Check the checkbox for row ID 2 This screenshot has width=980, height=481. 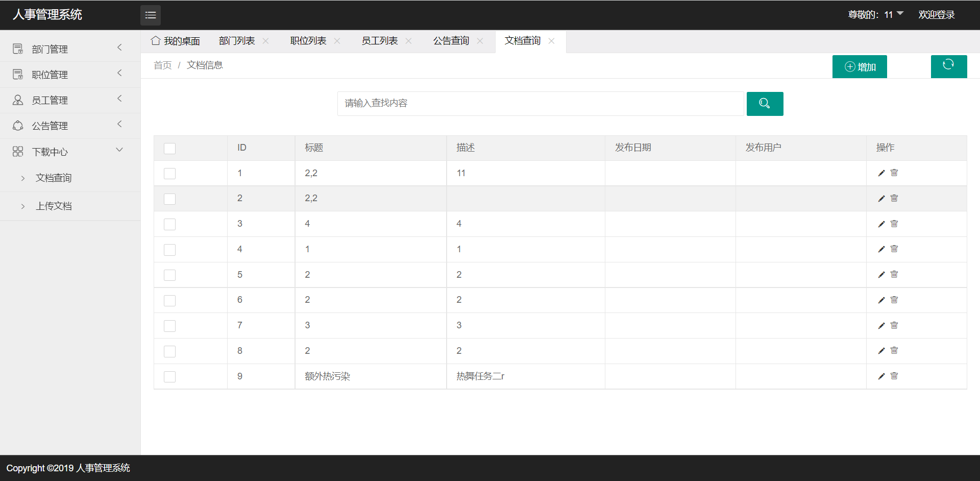click(x=169, y=199)
